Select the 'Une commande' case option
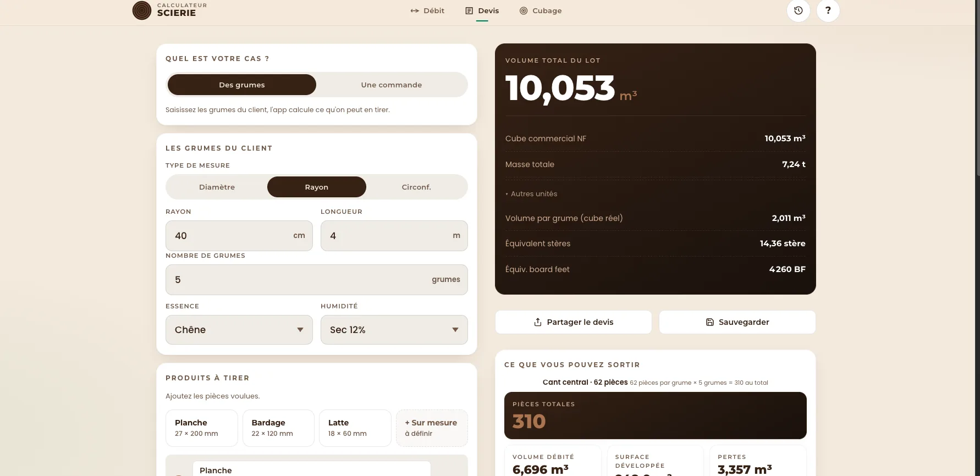980x476 pixels. pyautogui.click(x=392, y=85)
